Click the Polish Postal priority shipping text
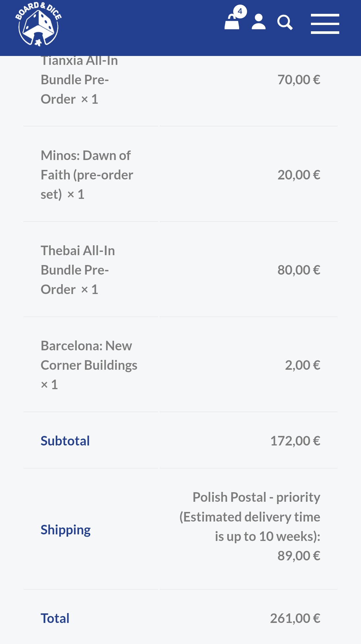Screen dimensions: 361x644 [x=250, y=517]
